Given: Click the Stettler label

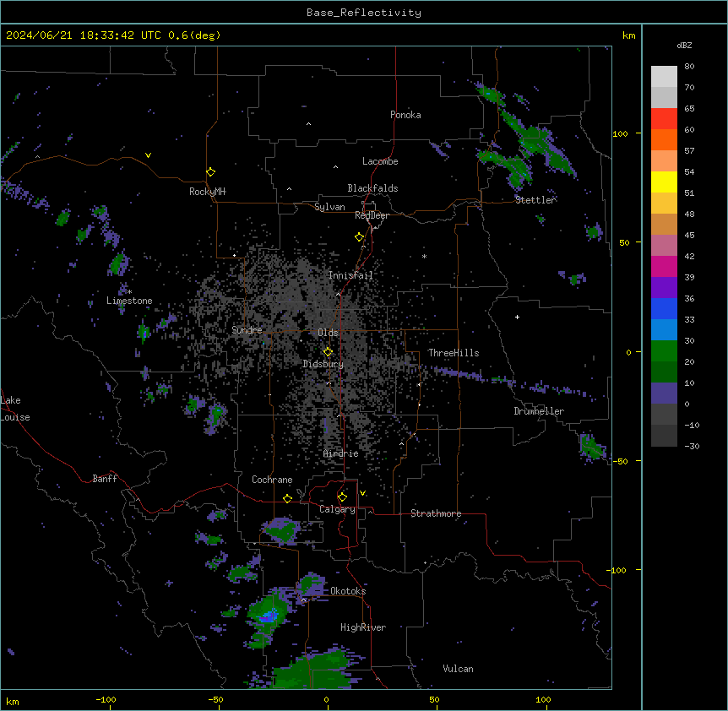Looking at the screenshot, I should pos(535,200).
